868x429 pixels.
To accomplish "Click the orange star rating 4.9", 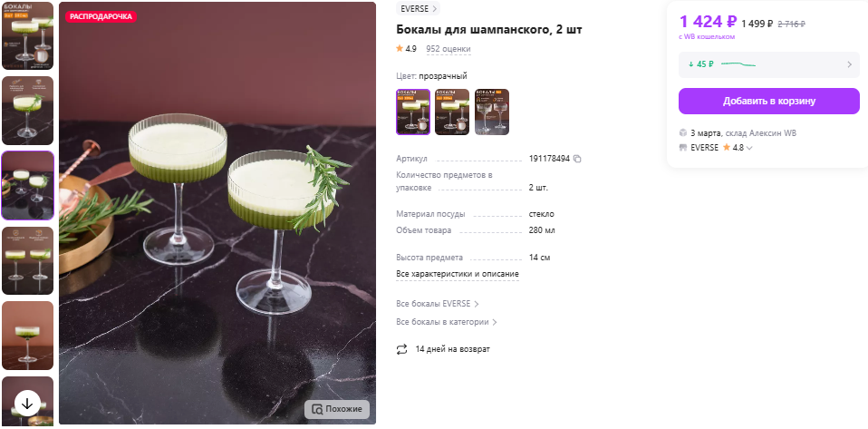I will pyautogui.click(x=400, y=49).
